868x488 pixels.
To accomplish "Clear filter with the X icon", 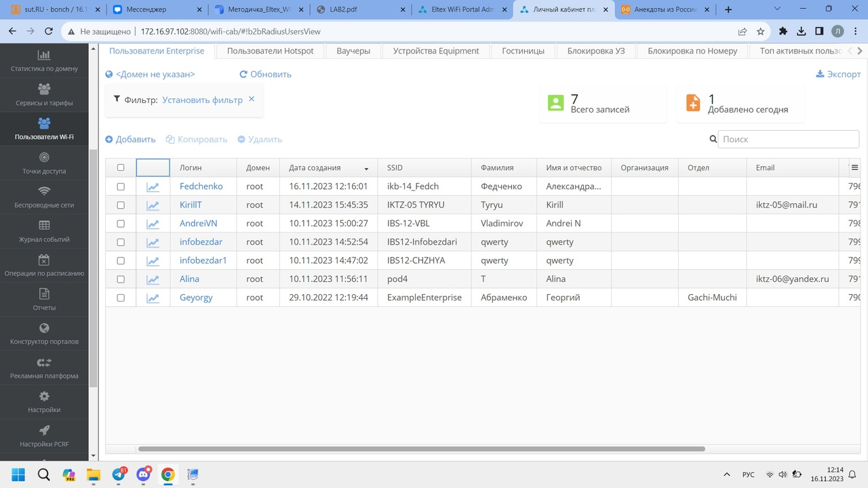I will coord(252,99).
